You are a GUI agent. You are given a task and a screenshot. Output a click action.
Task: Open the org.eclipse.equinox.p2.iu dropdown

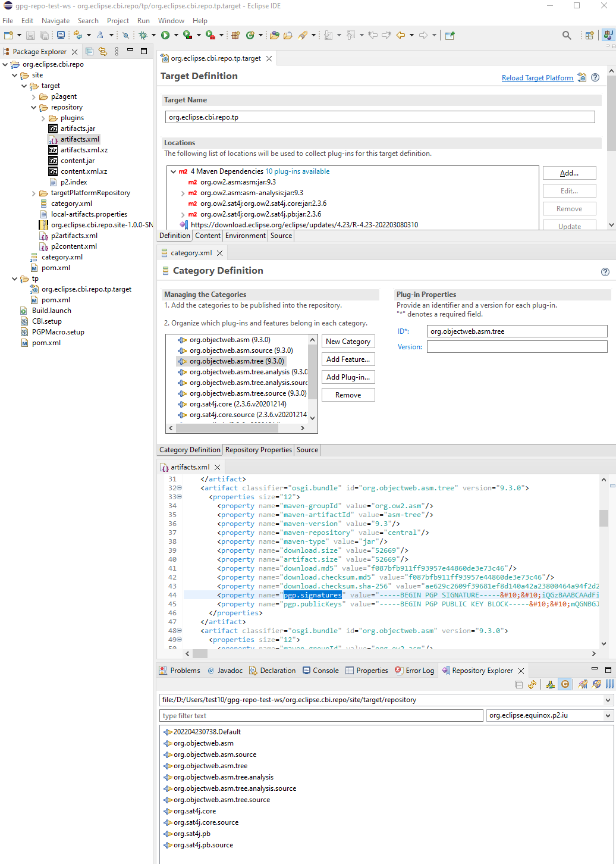(x=608, y=715)
